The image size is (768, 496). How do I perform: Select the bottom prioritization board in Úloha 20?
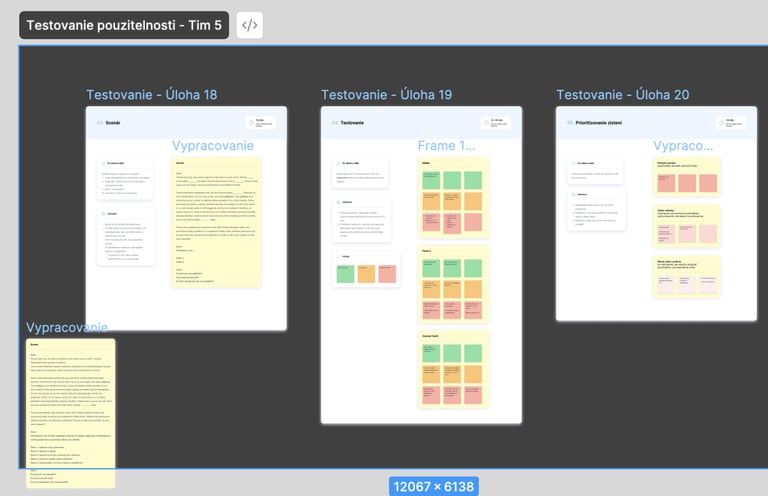click(687, 277)
